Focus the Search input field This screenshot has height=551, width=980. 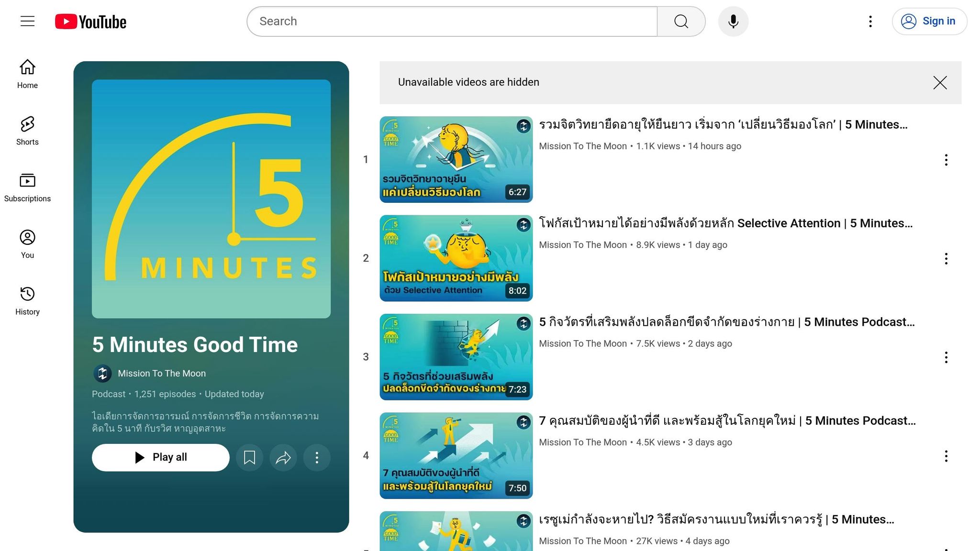[x=452, y=22]
